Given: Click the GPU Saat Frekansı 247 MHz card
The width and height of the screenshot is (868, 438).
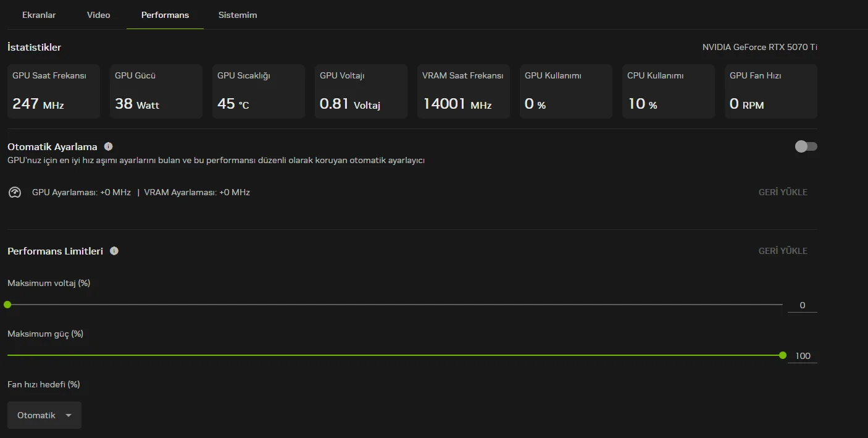Looking at the screenshot, I should click(54, 91).
